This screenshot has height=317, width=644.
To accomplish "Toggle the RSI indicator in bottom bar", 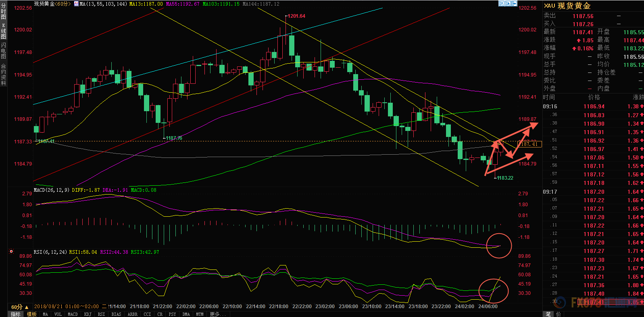I will pyautogui.click(x=101, y=314).
